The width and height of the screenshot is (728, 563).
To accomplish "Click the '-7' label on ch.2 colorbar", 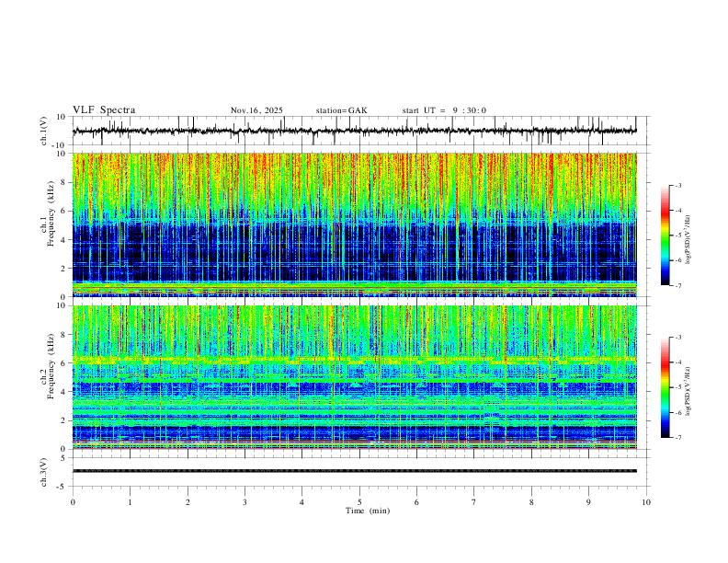I will (x=677, y=437).
